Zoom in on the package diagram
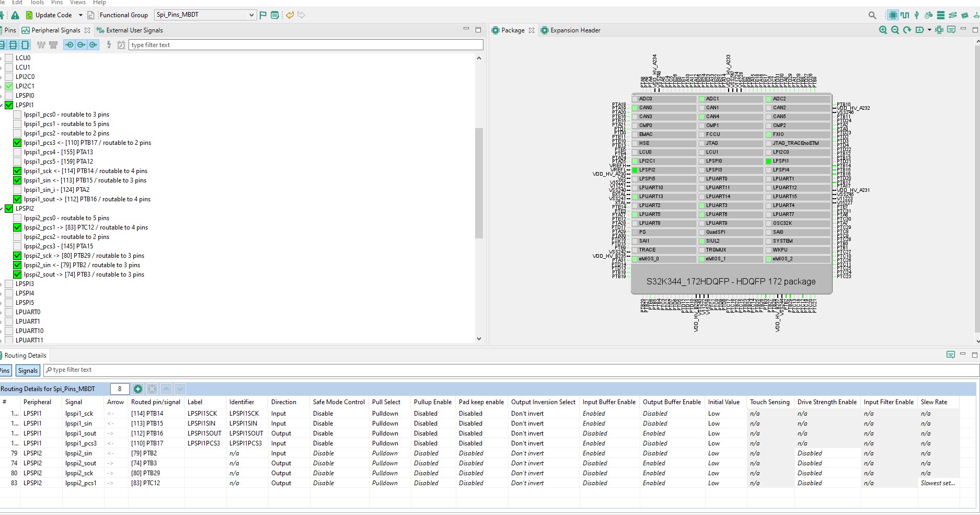Image resolution: width=980 pixels, height=515 pixels. tap(882, 30)
